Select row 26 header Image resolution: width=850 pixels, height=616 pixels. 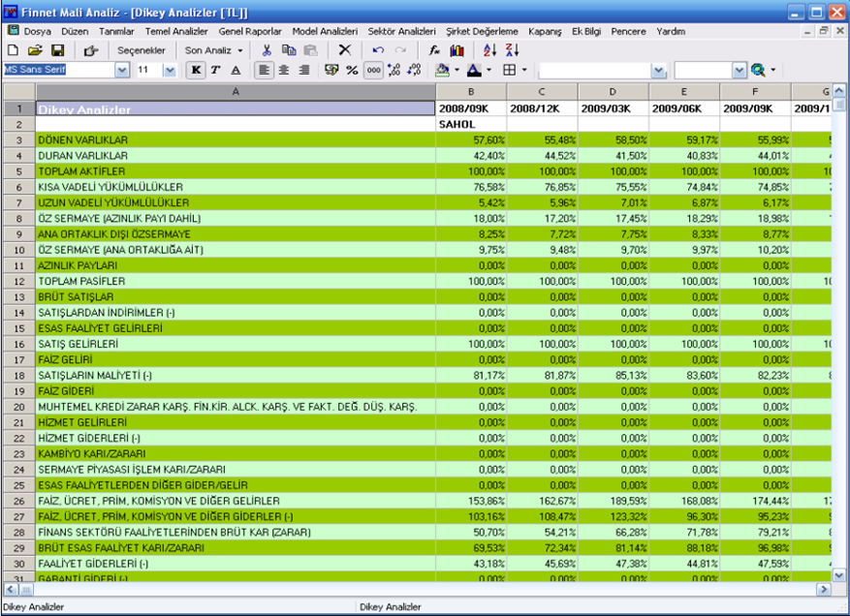coord(19,501)
